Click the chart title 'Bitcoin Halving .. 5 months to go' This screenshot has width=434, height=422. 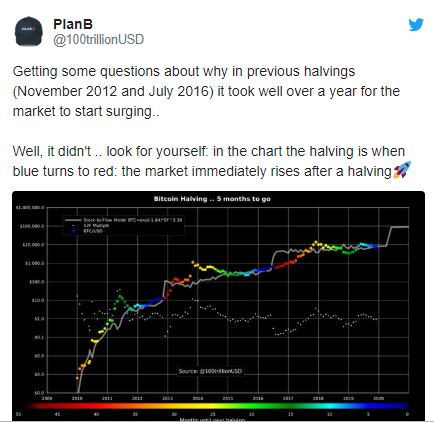[x=212, y=199]
